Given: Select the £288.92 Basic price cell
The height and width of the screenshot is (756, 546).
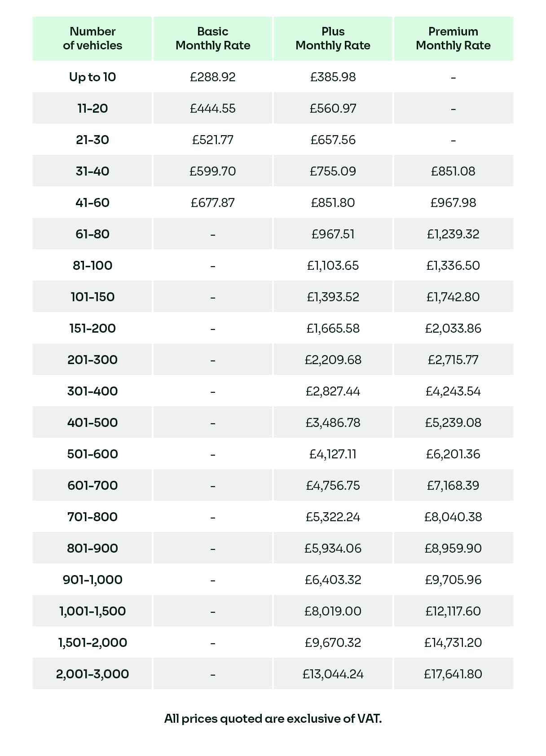Looking at the screenshot, I should 213,77.
